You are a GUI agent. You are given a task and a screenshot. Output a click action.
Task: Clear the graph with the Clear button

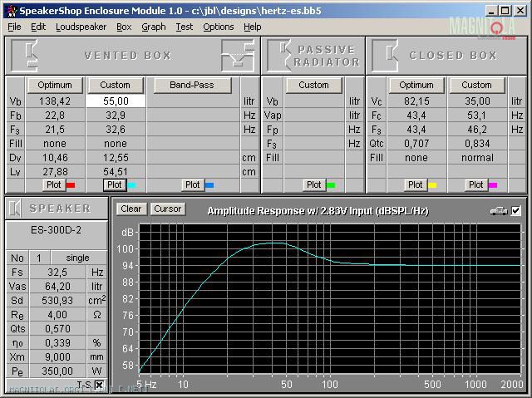(x=131, y=209)
